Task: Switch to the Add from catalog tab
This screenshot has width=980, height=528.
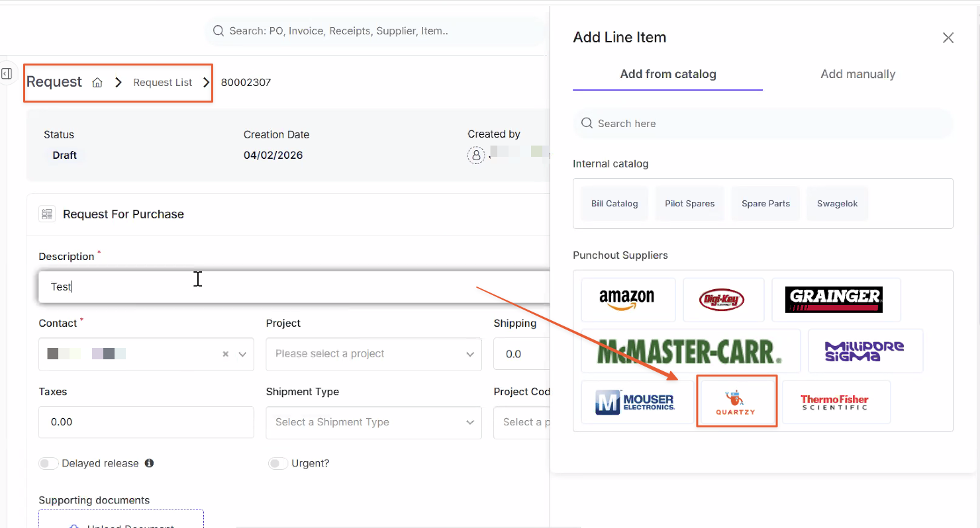Action: 668,74
